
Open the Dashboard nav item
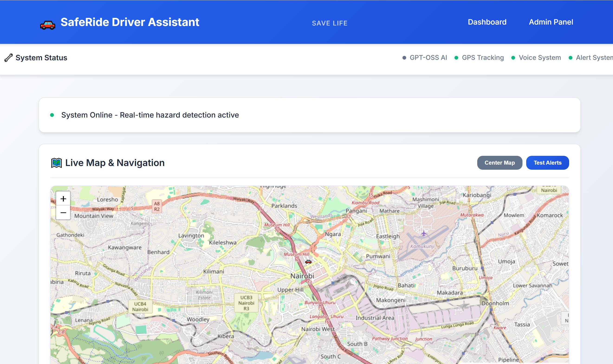point(487,22)
